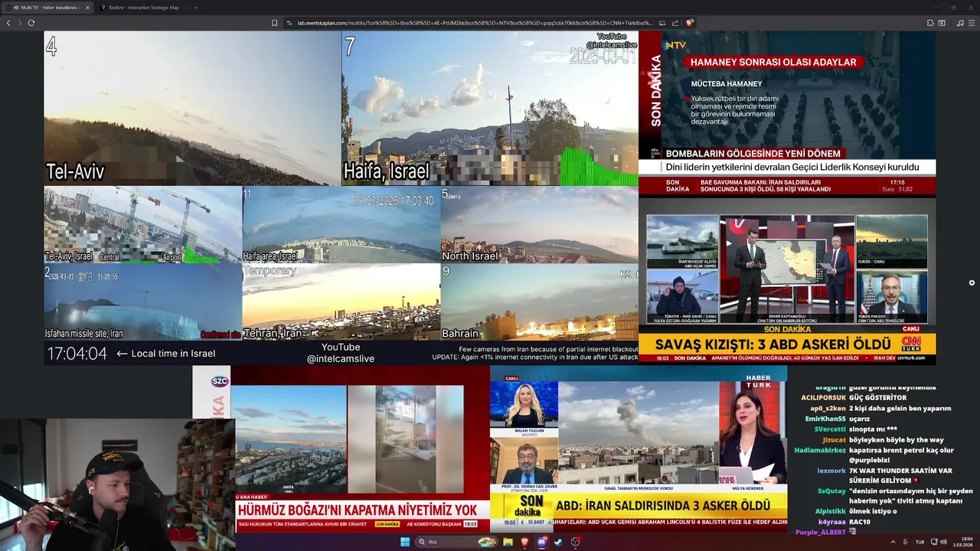Go back with the browser back arrow
Image resolution: width=980 pixels, height=551 pixels.
(8, 23)
